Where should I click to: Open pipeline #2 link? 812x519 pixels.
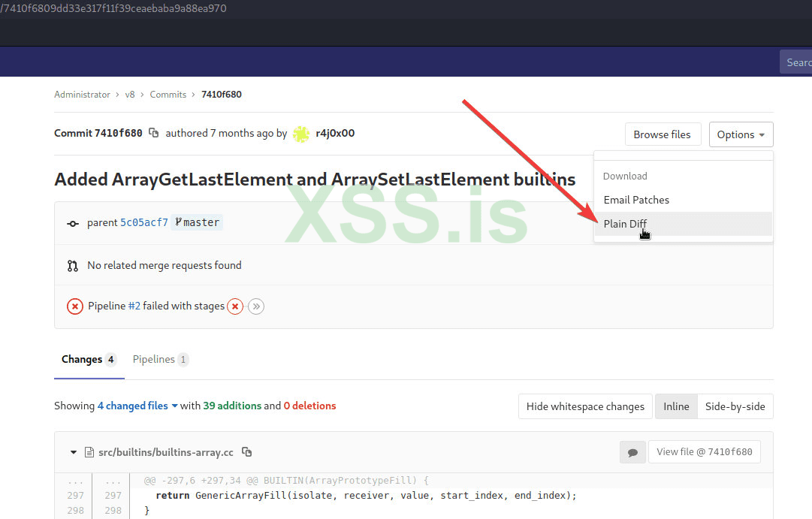[x=134, y=306]
